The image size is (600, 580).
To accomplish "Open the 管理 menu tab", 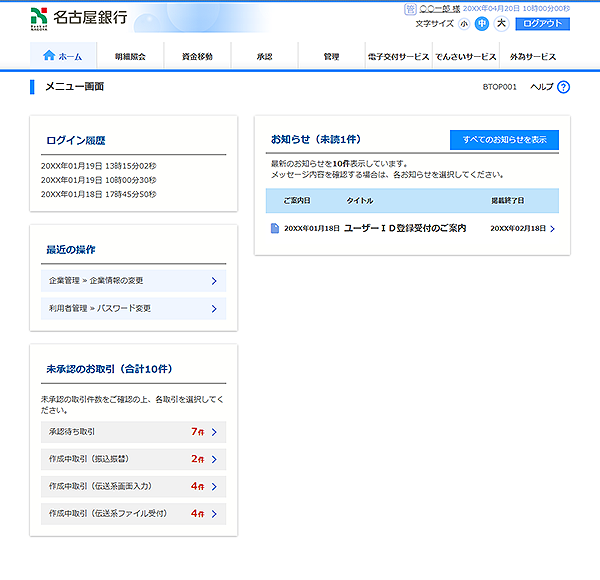I will click(x=331, y=57).
